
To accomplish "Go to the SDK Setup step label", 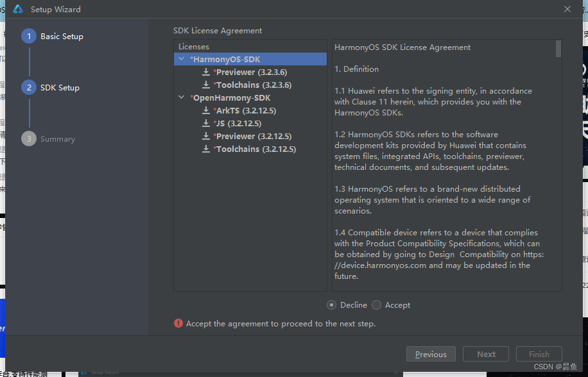I will (60, 88).
